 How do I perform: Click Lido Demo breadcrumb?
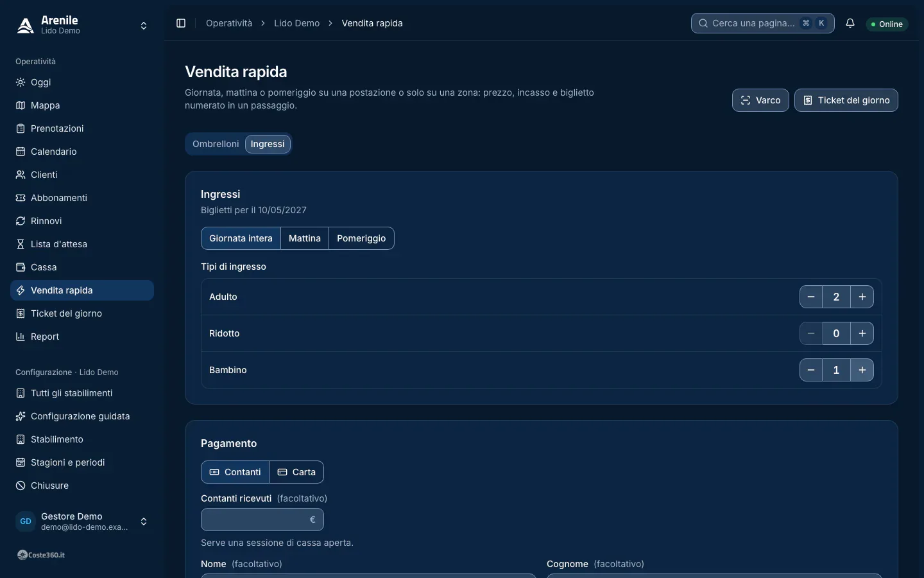tap(296, 23)
